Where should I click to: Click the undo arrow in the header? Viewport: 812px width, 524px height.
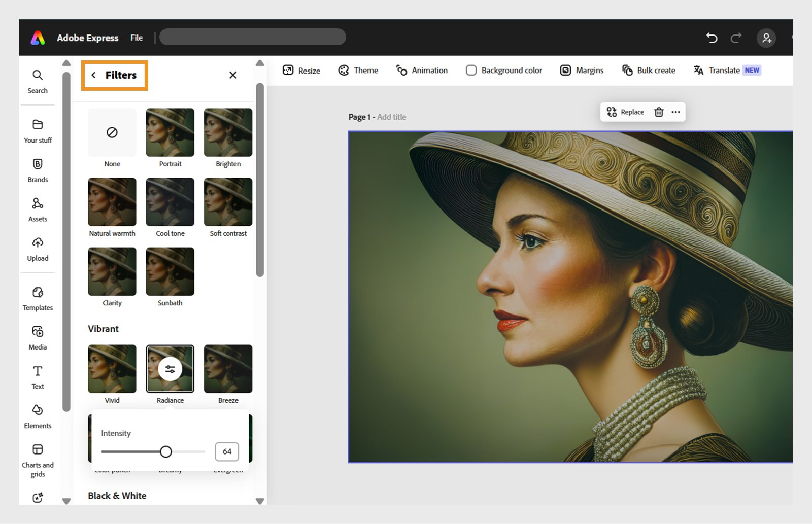pyautogui.click(x=712, y=38)
